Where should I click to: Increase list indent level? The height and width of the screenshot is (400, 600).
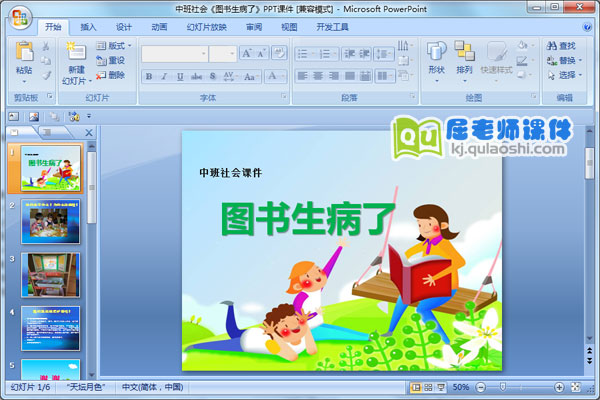point(364,54)
